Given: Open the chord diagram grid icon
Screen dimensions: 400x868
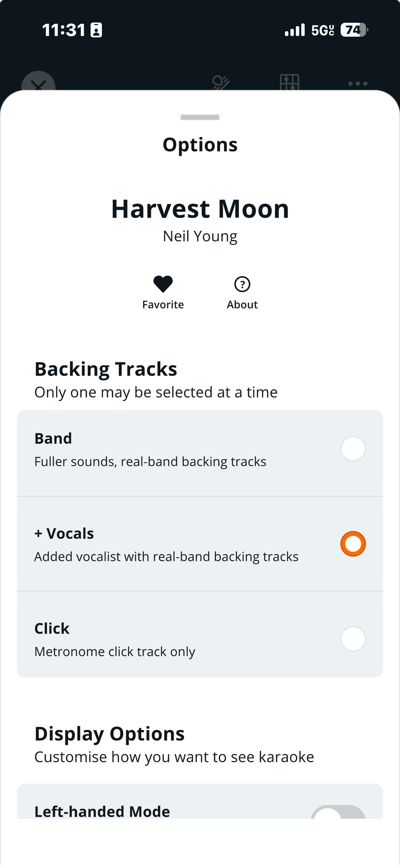Looking at the screenshot, I should pos(289,83).
